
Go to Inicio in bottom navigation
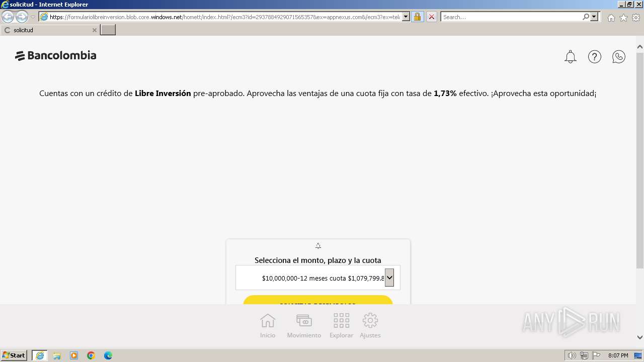268,325
